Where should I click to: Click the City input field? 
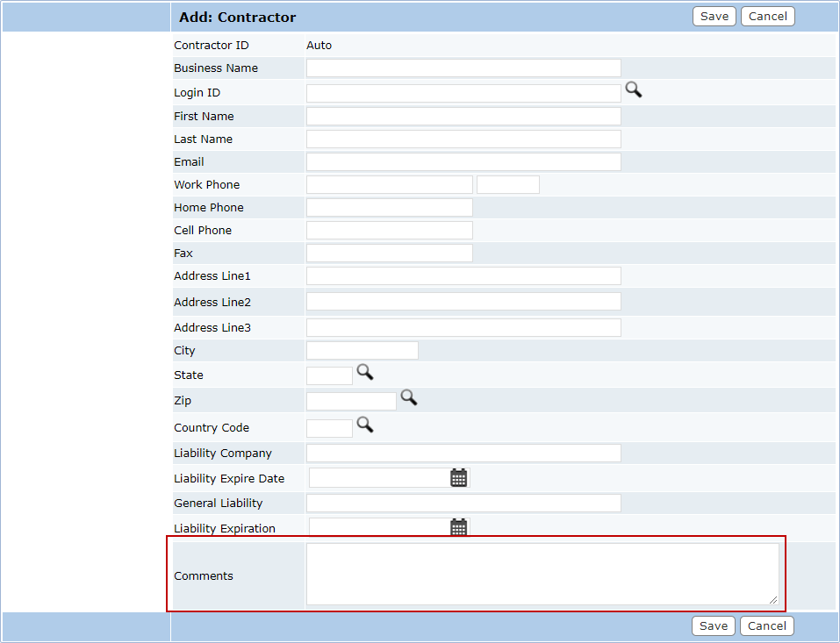pyautogui.click(x=362, y=351)
